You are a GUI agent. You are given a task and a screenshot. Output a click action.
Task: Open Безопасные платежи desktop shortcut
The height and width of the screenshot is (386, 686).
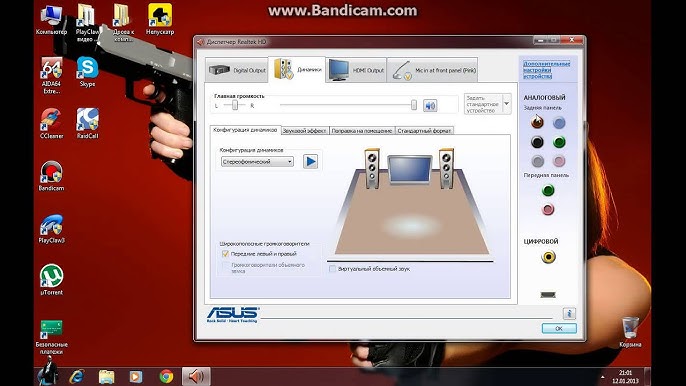coord(51,337)
